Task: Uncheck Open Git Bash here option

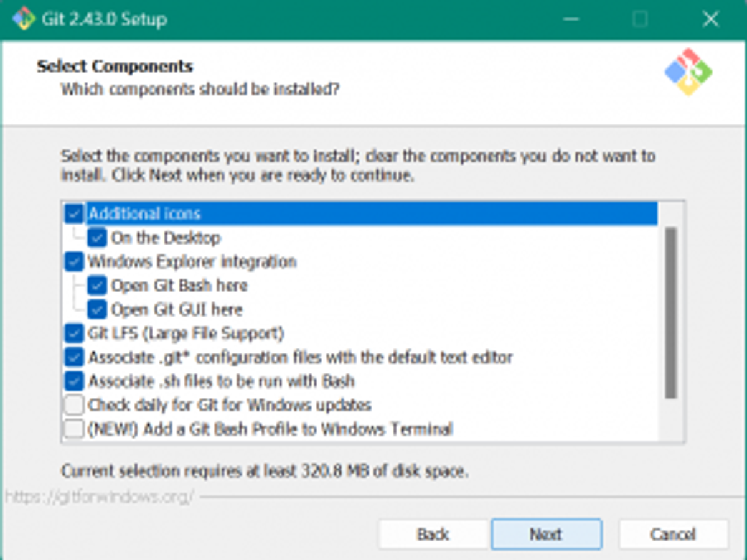Action: click(98, 286)
